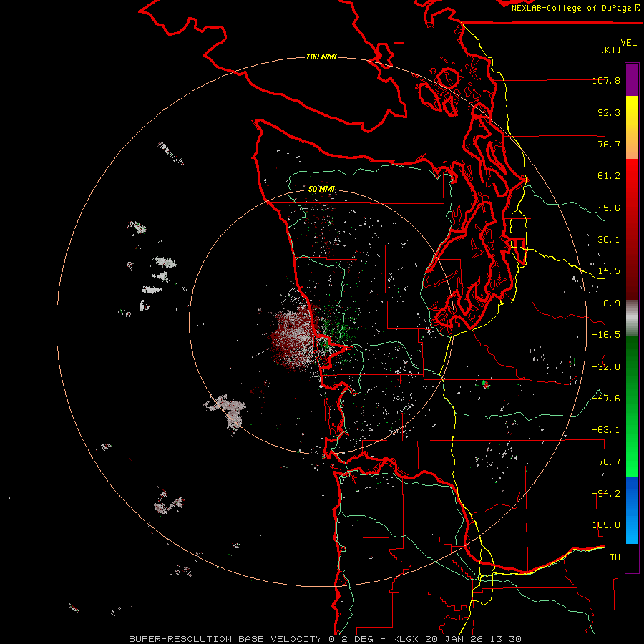
Task: Click the 76.7 velocity scale value
Action: (609, 144)
